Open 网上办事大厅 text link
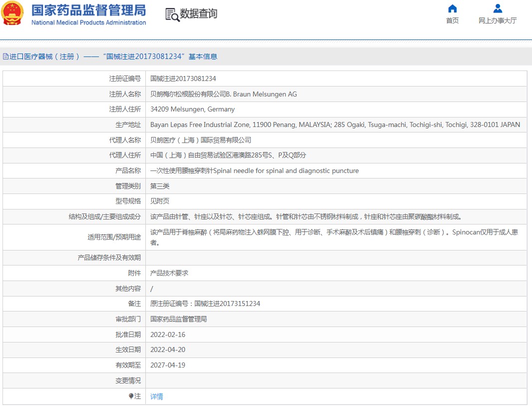 [498, 20]
